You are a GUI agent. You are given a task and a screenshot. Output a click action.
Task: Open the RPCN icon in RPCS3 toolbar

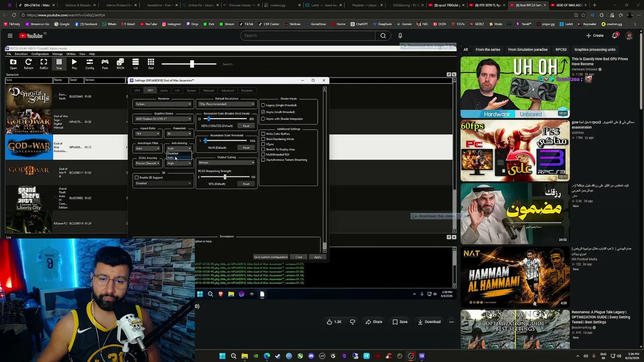[x=120, y=64]
